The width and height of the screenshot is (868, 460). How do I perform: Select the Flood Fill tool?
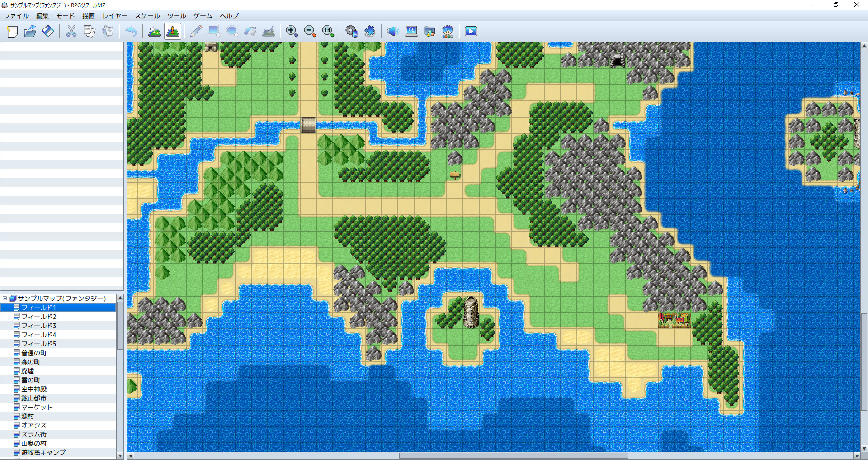click(250, 31)
